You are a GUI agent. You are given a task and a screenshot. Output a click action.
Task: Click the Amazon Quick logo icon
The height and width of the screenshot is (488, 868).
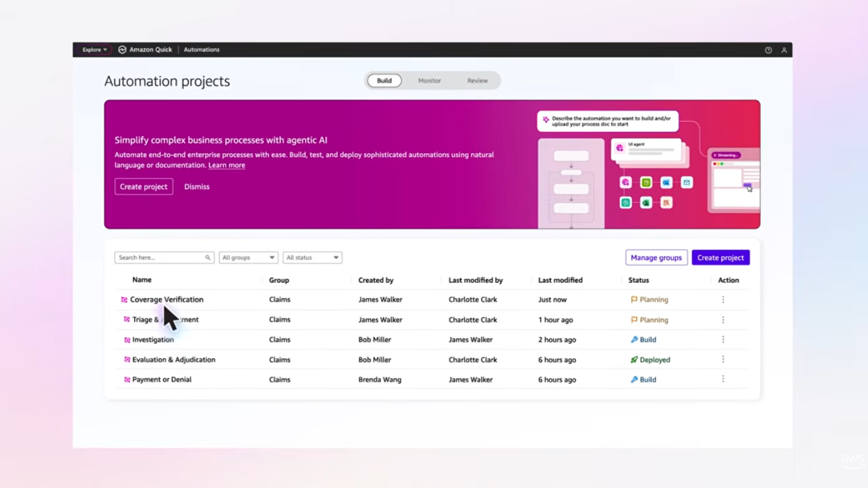click(x=122, y=50)
